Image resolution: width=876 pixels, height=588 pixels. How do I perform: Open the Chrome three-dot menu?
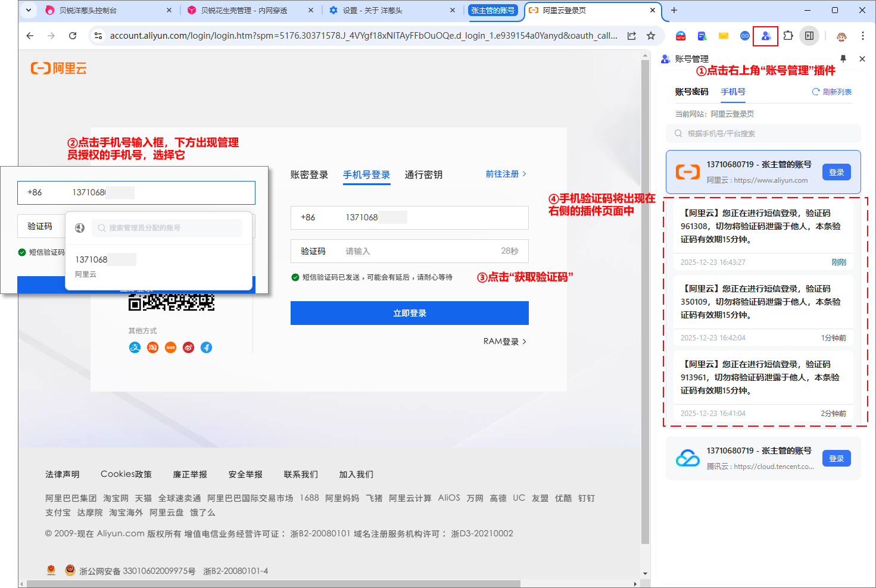[862, 36]
